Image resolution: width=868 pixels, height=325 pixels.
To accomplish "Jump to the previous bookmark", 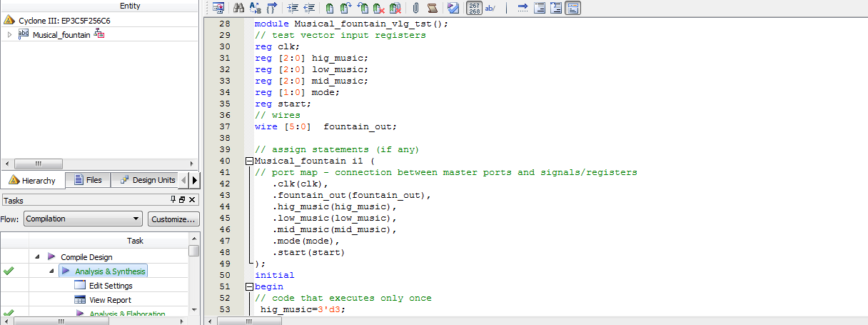I will coord(363,8).
